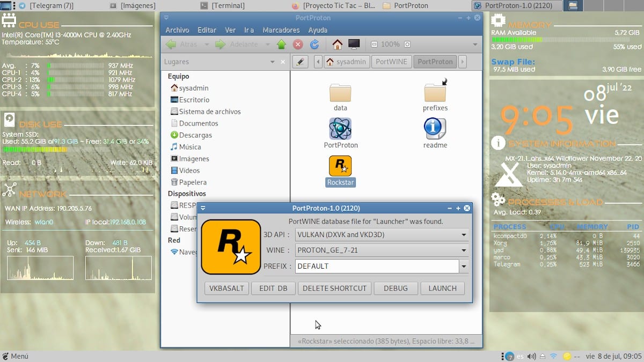Open the Archivo menu
Viewport: 644px width, 362px height.
(177, 30)
